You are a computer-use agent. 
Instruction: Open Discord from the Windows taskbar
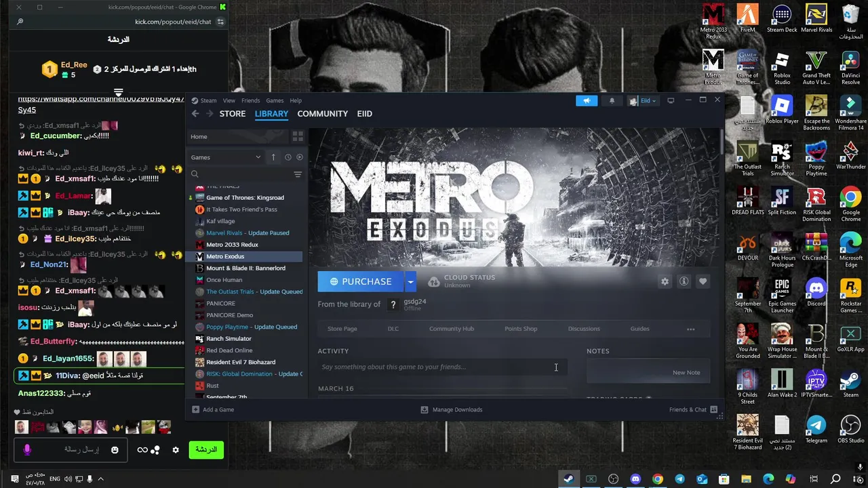coord(635,479)
